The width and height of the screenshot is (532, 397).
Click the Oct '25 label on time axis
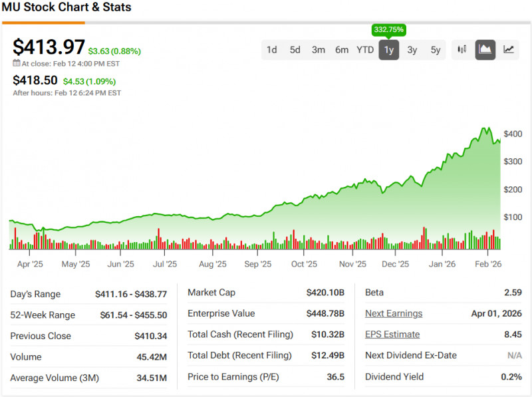coord(304,264)
